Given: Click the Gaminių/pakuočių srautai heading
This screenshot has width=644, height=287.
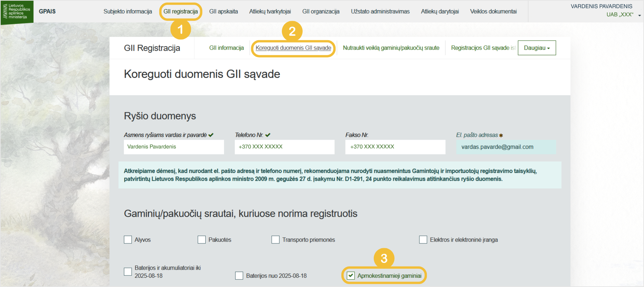Looking at the screenshot, I should pos(241,214).
